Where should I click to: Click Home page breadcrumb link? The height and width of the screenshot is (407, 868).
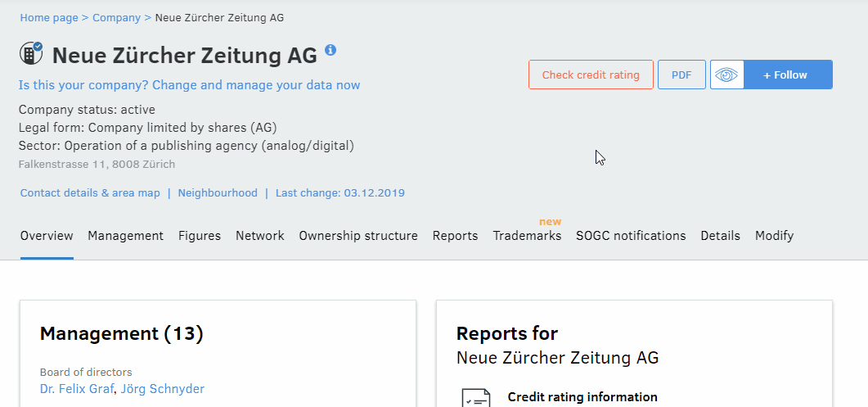(49, 17)
